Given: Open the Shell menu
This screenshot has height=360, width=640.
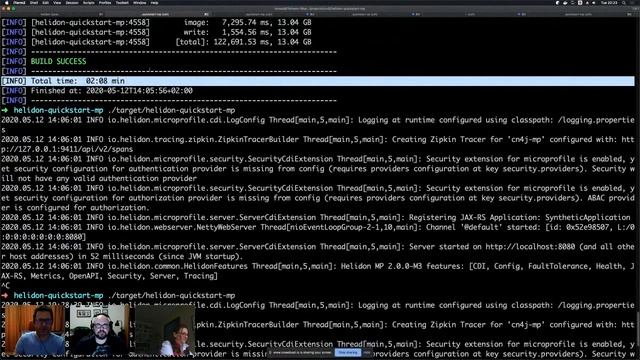Looking at the screenshot, I should tap(34, 2).
